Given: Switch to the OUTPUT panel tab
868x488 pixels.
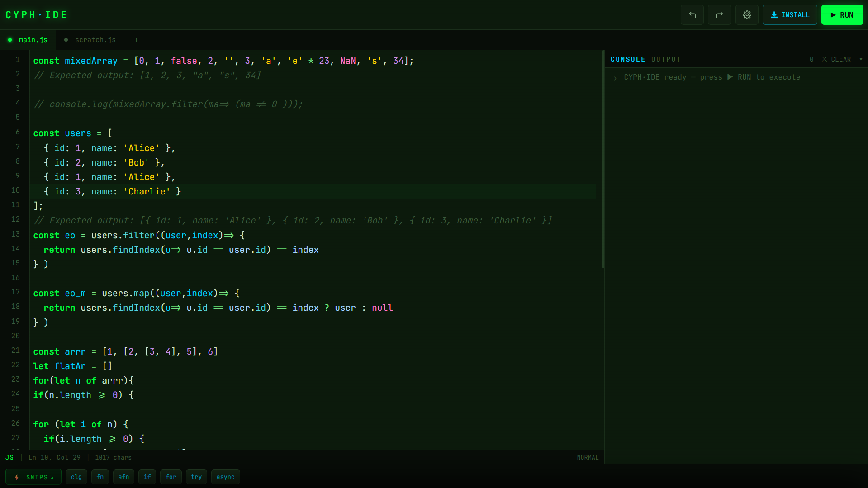Looking at the screenshot, I should (x=666, y=59).
